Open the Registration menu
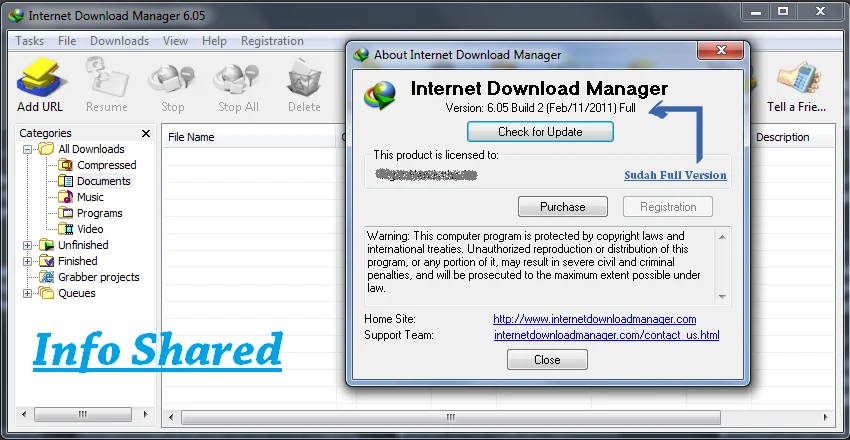This screenshot has width=850, height=440. click(x=272, y=41)
